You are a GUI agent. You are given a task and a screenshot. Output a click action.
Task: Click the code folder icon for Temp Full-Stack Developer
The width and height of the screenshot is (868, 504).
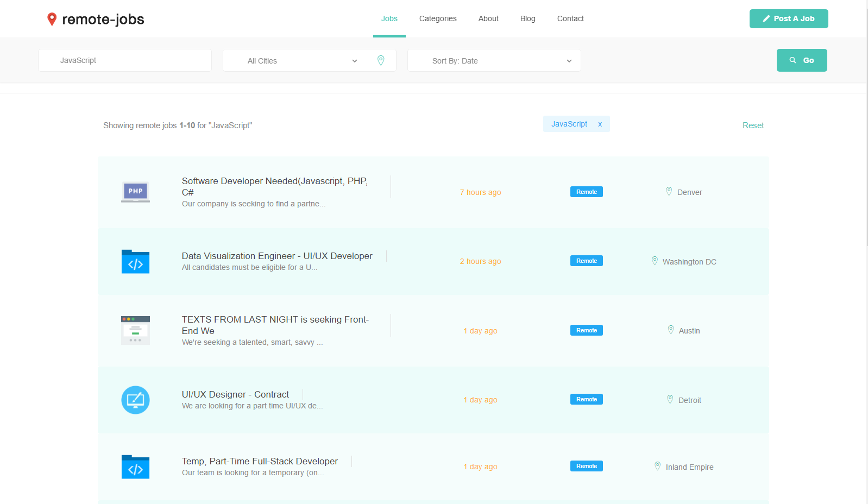(135, 467)
